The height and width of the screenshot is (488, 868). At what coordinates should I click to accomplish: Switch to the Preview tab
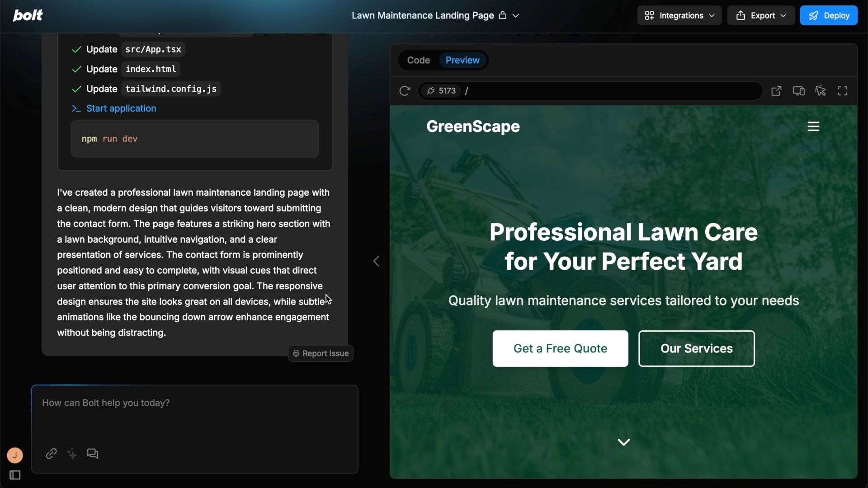click(x=462, y=60)
